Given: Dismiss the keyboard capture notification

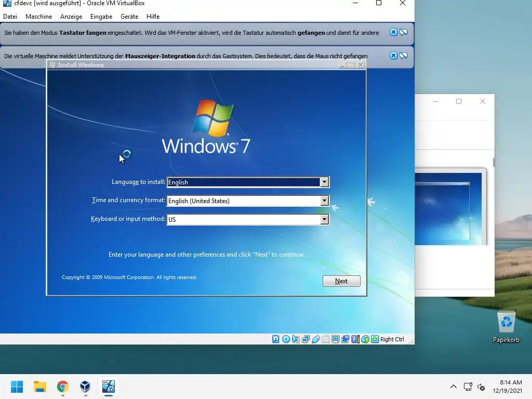Looking at the screenshot, I should coord(393,32).
